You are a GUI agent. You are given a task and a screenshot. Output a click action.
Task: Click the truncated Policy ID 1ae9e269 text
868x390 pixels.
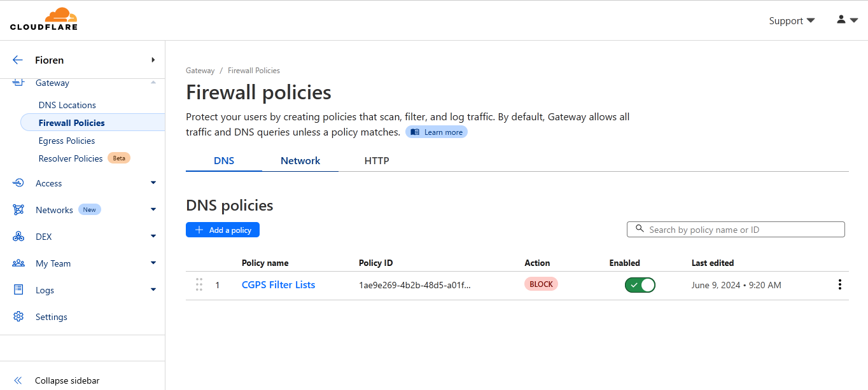point(415,285)
